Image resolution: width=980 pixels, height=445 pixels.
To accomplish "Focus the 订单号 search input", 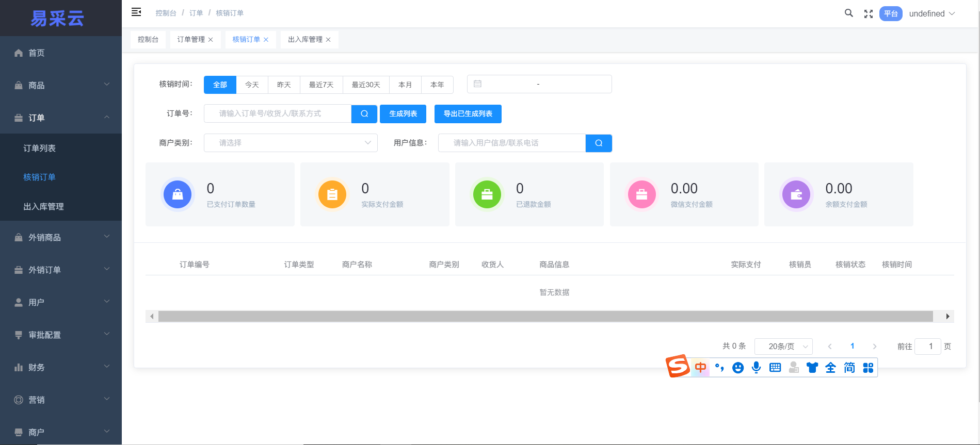I will coord(278,114).
